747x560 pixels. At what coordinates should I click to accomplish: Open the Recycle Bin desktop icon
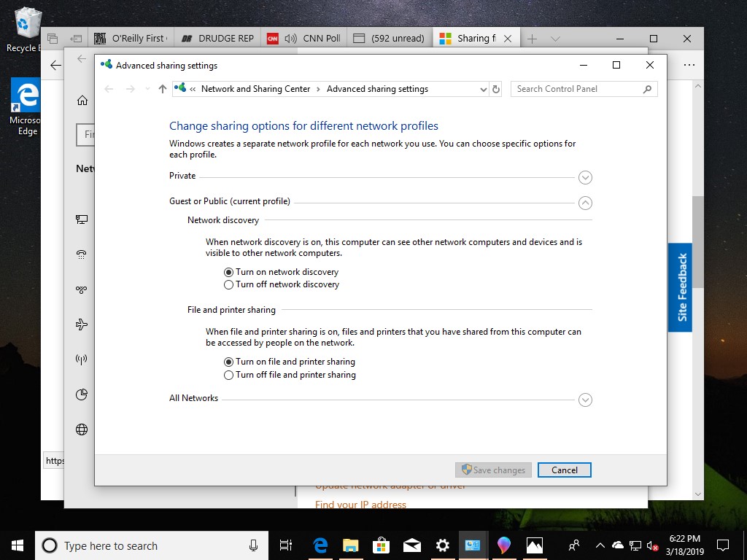26,29
